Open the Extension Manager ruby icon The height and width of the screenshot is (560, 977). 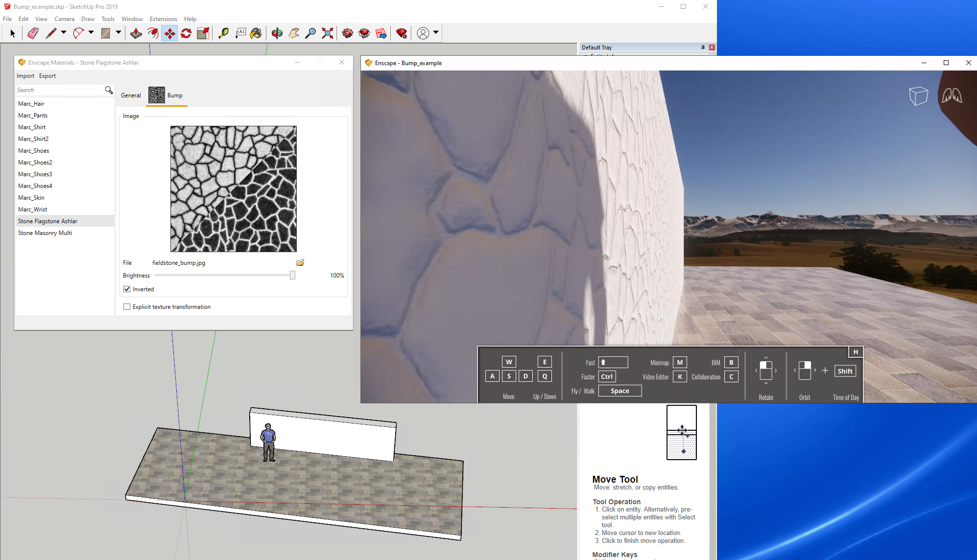[402, 33]
